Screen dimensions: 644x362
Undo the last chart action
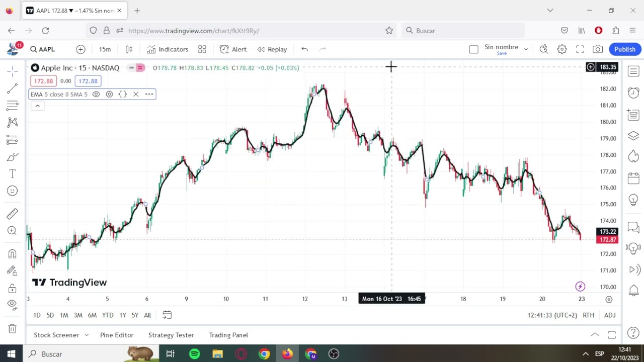304,49
